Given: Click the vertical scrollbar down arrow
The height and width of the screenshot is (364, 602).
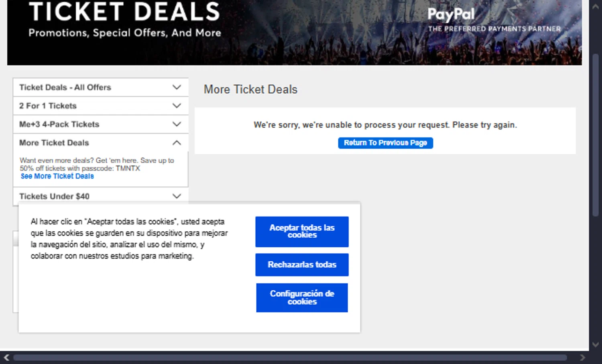Looking at the screenshot, I should [596, 344].
